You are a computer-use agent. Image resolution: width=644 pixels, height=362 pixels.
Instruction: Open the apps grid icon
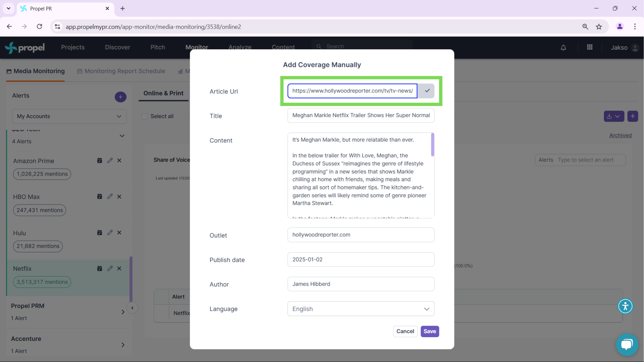click(x=590, y=47)
